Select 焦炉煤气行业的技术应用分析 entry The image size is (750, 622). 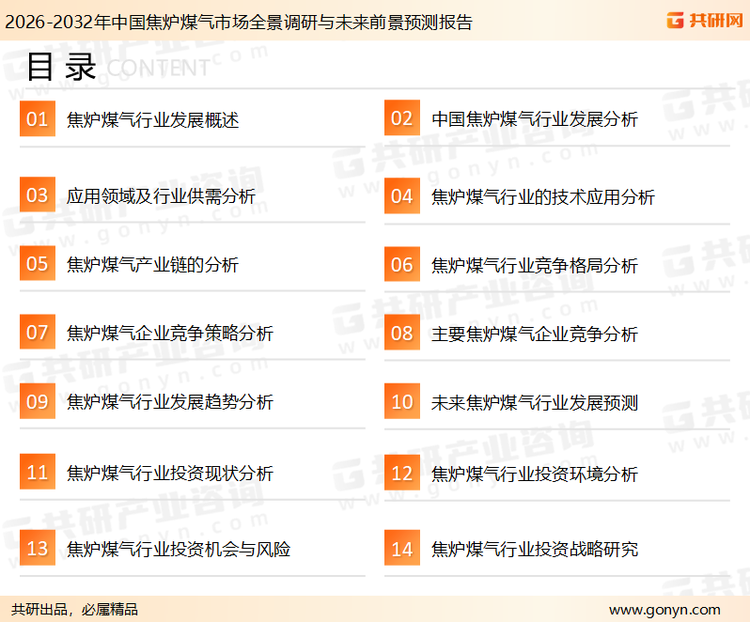click(542, 197)
